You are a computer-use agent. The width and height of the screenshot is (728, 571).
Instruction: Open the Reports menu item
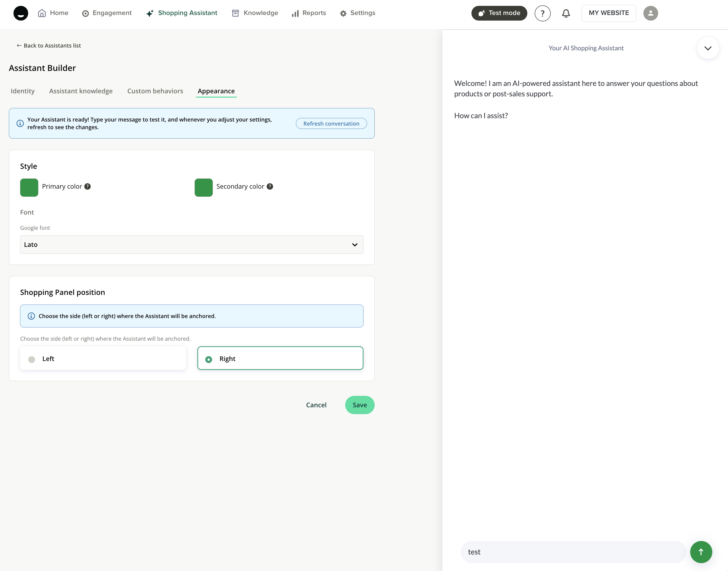coord(309,13)
